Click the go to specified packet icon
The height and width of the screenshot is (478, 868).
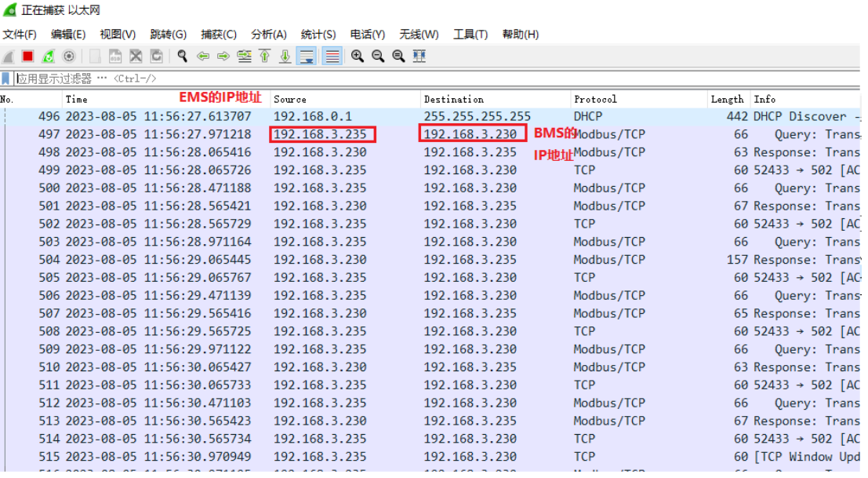click(x=244, y=56)
